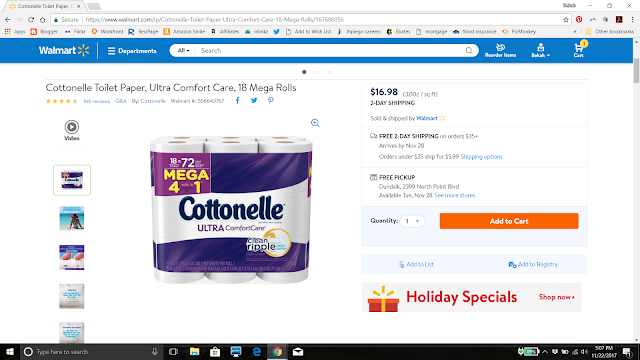Image resolution: width=640 pixels, height=360 pixels.
Task: Click the Add to Cart button
Action: [509, 221]
